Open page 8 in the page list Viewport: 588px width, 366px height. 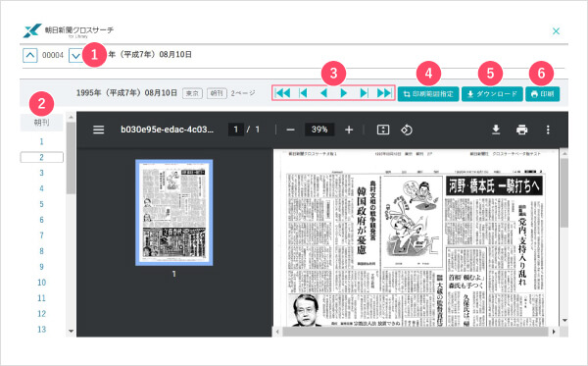click(x=41, y=251)
